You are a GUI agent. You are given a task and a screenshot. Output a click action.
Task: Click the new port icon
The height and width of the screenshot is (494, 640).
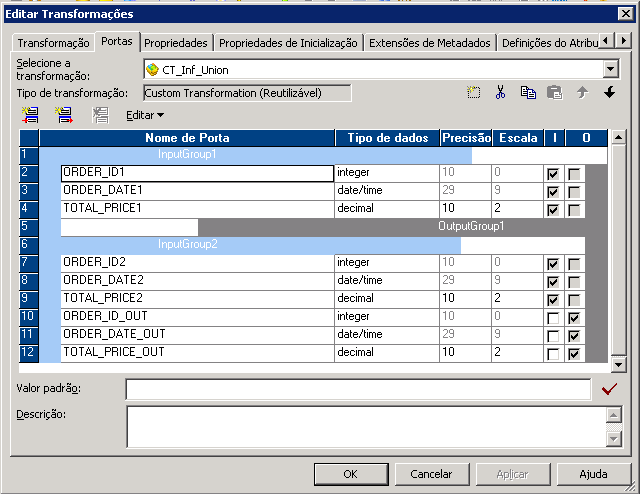click(473, 92)
